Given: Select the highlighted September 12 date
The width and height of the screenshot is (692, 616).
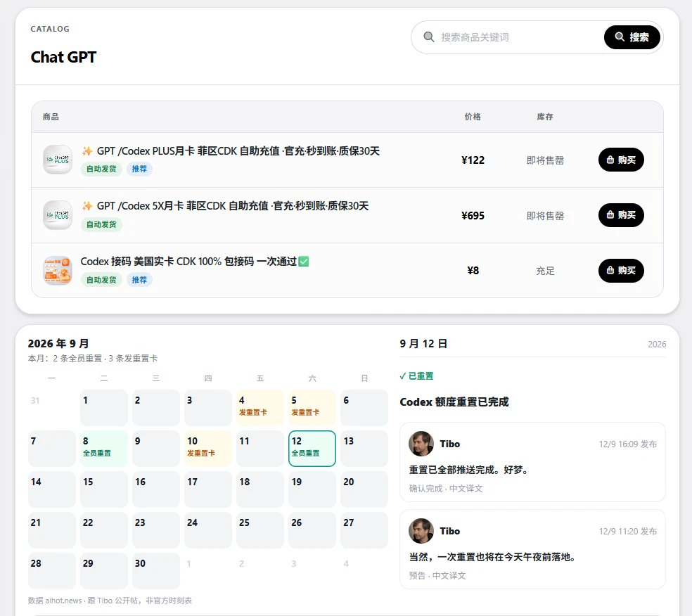Looking at the screenshot, I should pos(312,449).
